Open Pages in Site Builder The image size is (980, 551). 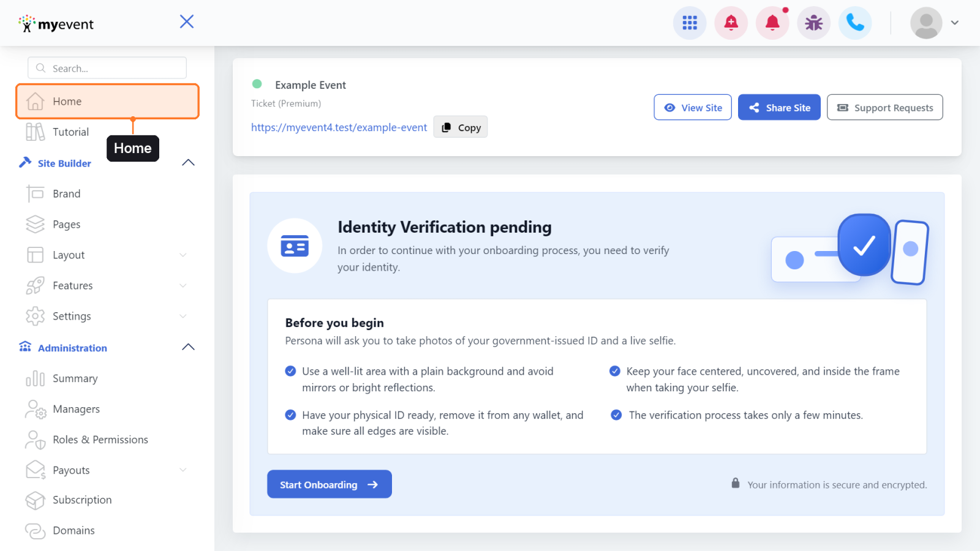coord(66,224)
